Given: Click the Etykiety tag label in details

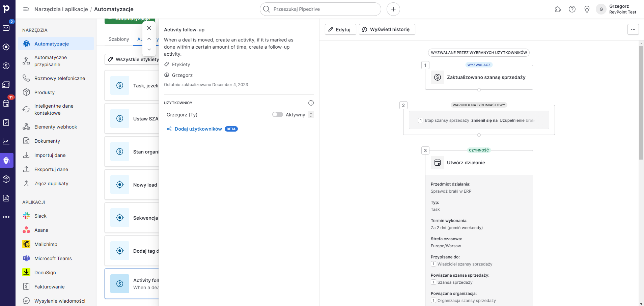Looking at the screenshot, I should [181, 64].
